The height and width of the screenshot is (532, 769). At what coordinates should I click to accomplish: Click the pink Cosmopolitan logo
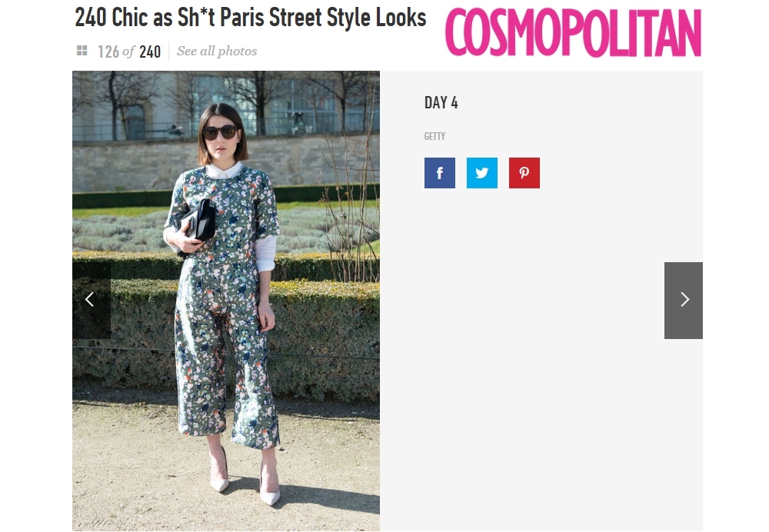pos(574,32)
